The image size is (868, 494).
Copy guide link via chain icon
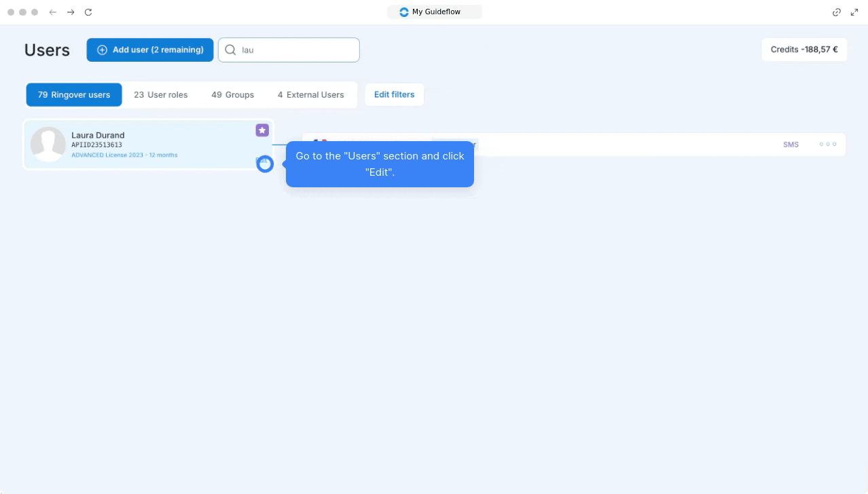point(837,12)
